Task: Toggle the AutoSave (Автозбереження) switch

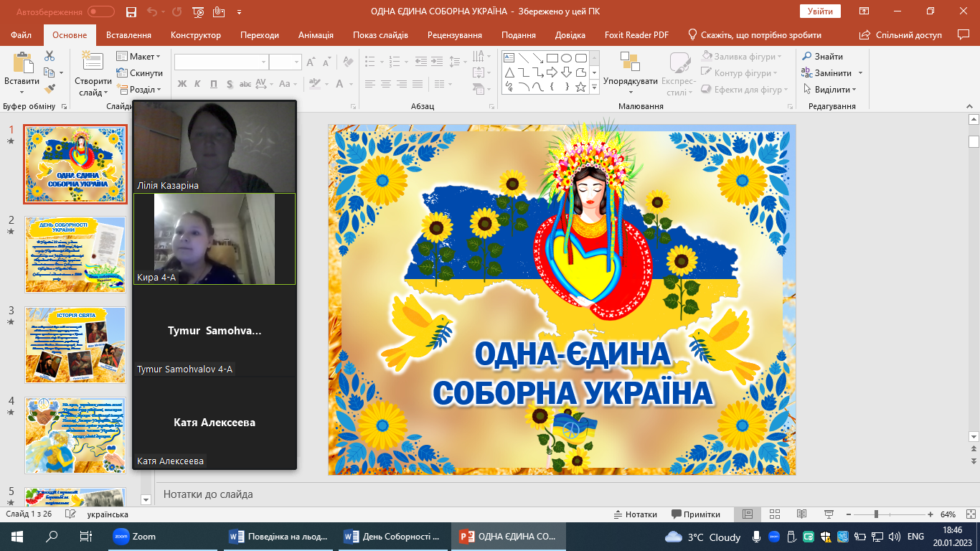Action: tap(101, 12)
